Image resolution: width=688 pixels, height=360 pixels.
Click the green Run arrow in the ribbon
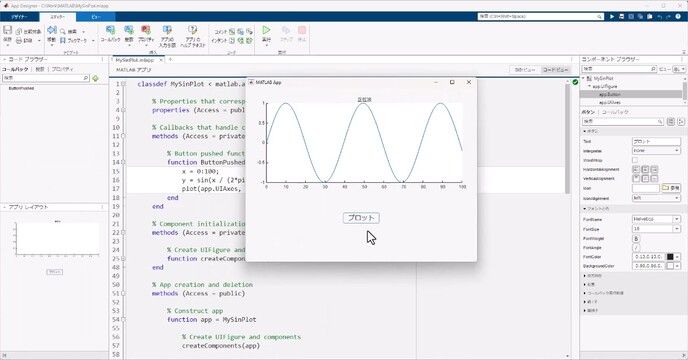[x=266, y=30]
